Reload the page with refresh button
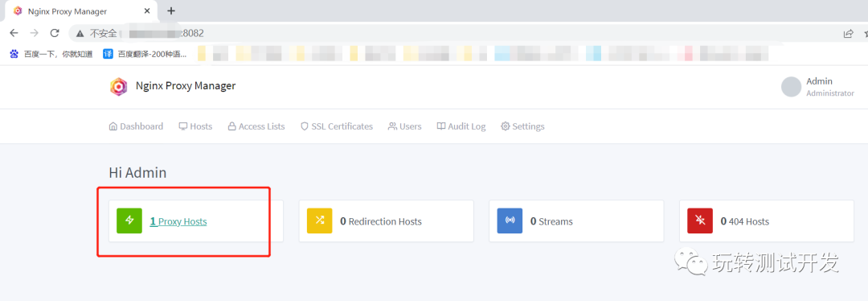Screen dimensions: 868x301 point(55,33)
